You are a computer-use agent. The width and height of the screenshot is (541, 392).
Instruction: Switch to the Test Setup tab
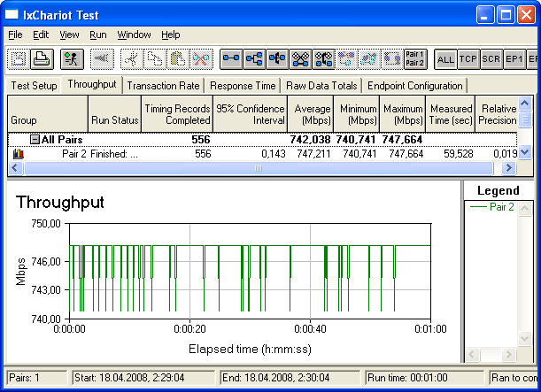click(x=34, y=86)
